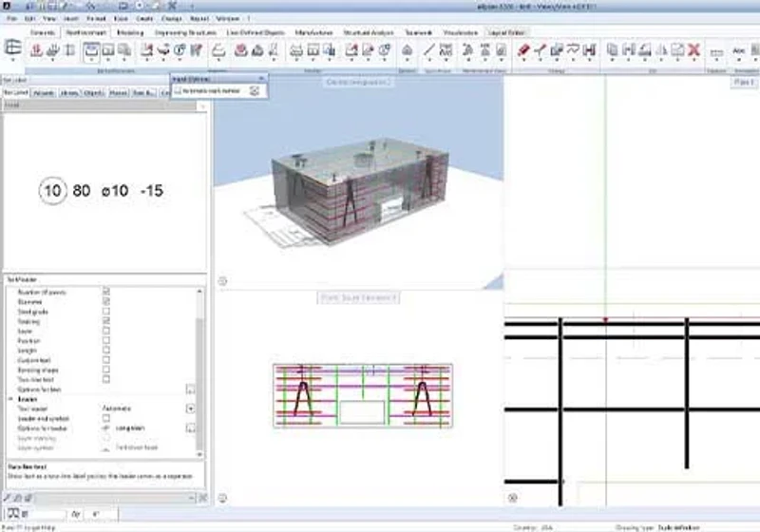The image size is (760, 532).
Task: Open the Input Options panel dropdown arrow
Action: (261, 79)
